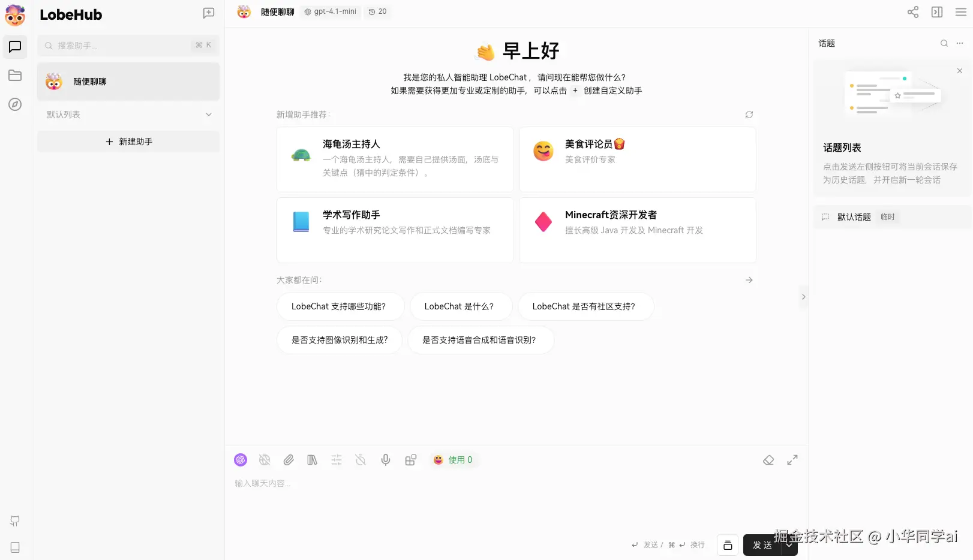Image resolution: width=973 pixels, height=560 pixels.
Task: Clear the conversation with the eraser icon
Action: (x=768, y=460)
